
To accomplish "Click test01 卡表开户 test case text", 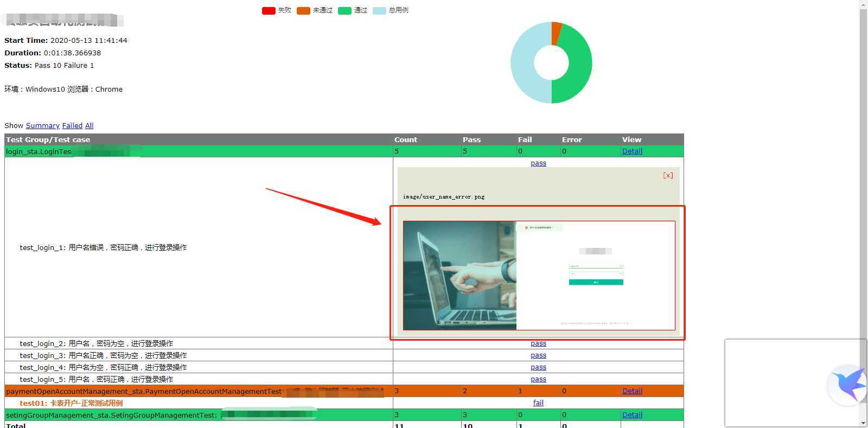I will pyautogui.click(x=71, y=403).
